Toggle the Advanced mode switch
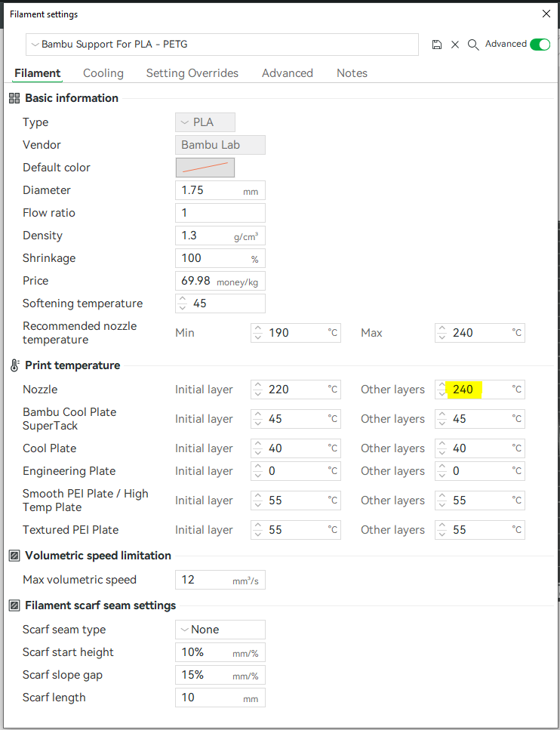Screen dimensions: 560x730 click(x=540, y=45)
